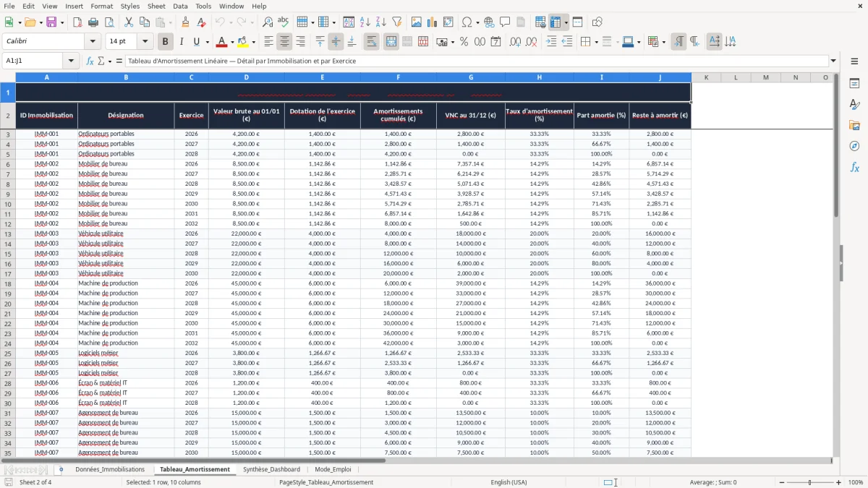Click the 100% zoom level
The height and width of the screenshot is (488, 868).
(x=856, y=482)
